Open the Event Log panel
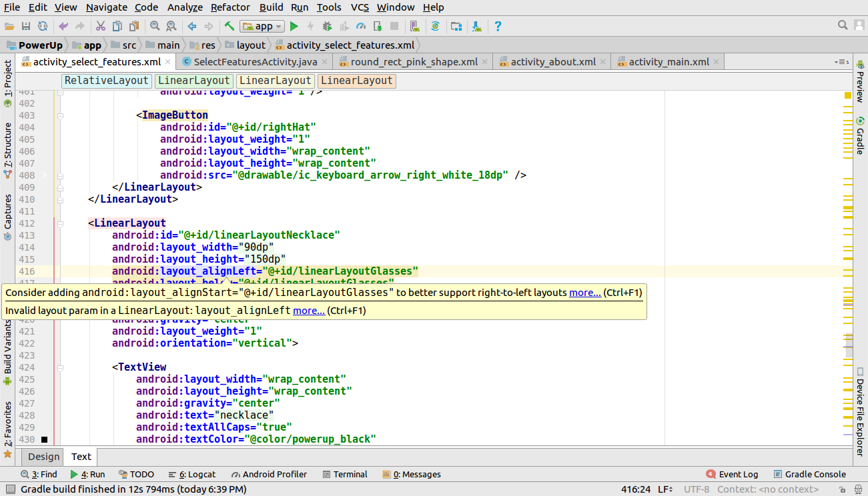Image resolution: width=868 pixels, height=496 pixels. (x=732, y=475)
